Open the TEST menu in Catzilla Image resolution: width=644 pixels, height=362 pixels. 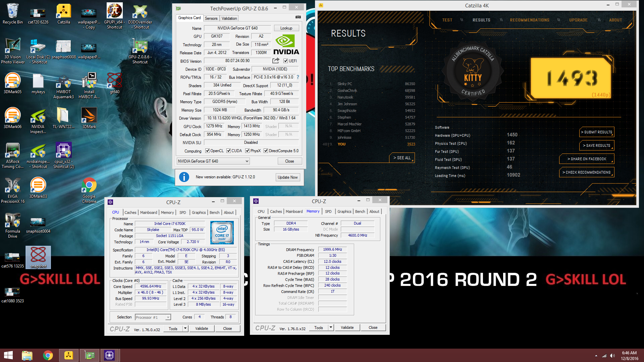click(447, 20)
